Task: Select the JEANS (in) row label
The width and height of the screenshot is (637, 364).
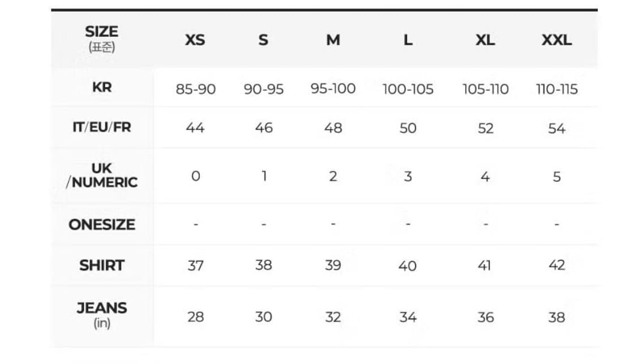Action: [x=102, y=314]
